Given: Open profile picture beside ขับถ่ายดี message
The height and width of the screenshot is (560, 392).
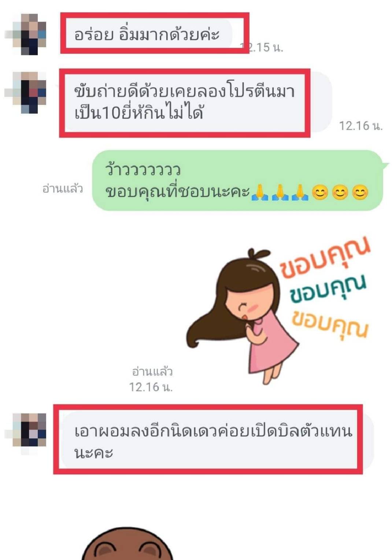Looking at the screenshot, I should coord(30,92).
